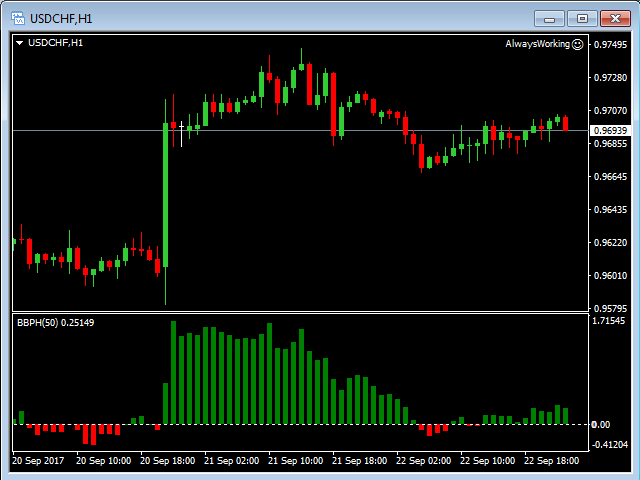Click the AlwaysWorking expert advisor name
Viewport: 640px width, 480px height.
(x=537, y=44)
